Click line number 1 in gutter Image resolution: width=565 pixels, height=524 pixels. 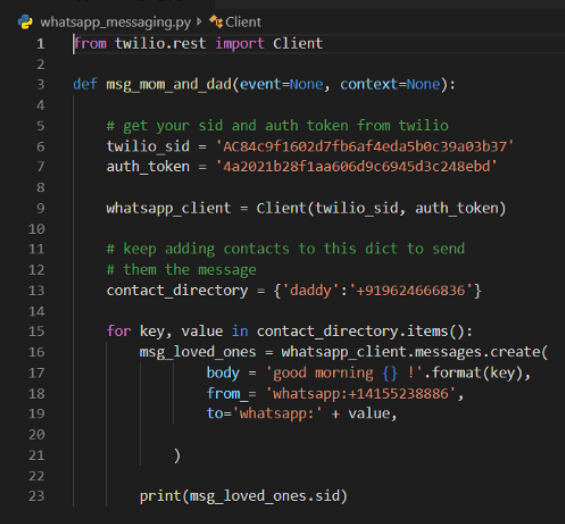(x=40, y=44)
